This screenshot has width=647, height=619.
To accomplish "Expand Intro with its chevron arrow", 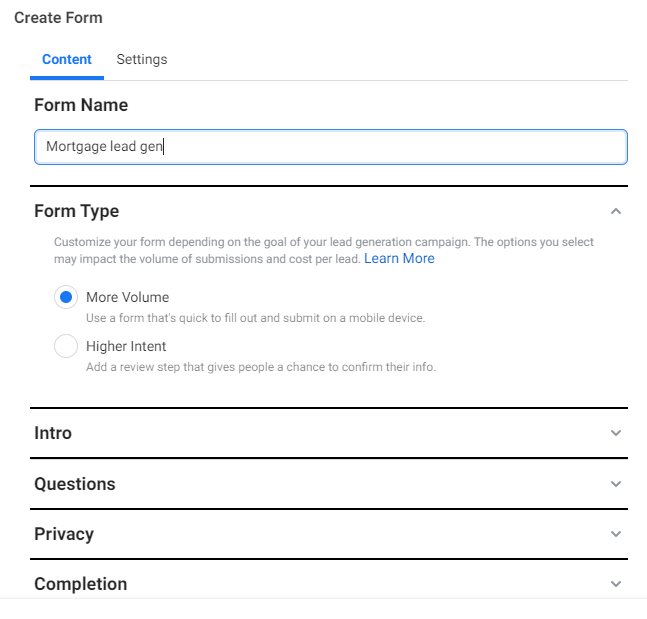I will pos(616,433).
